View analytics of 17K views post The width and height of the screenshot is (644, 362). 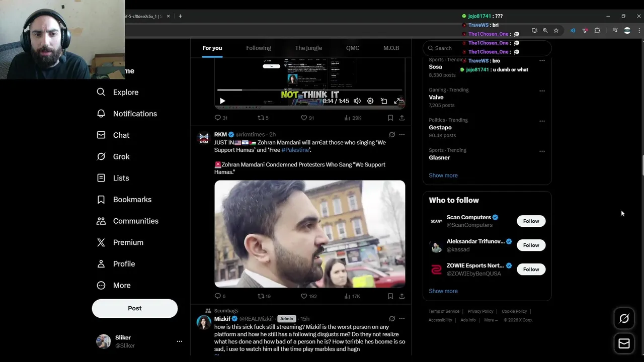coord(352,297)
